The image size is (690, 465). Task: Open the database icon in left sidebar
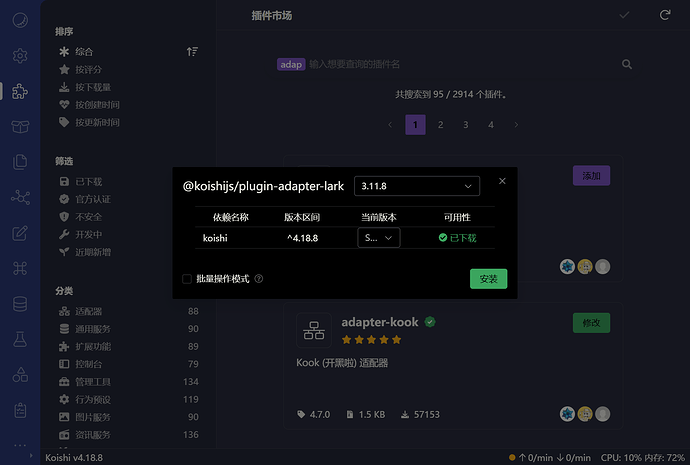(20, 303)
